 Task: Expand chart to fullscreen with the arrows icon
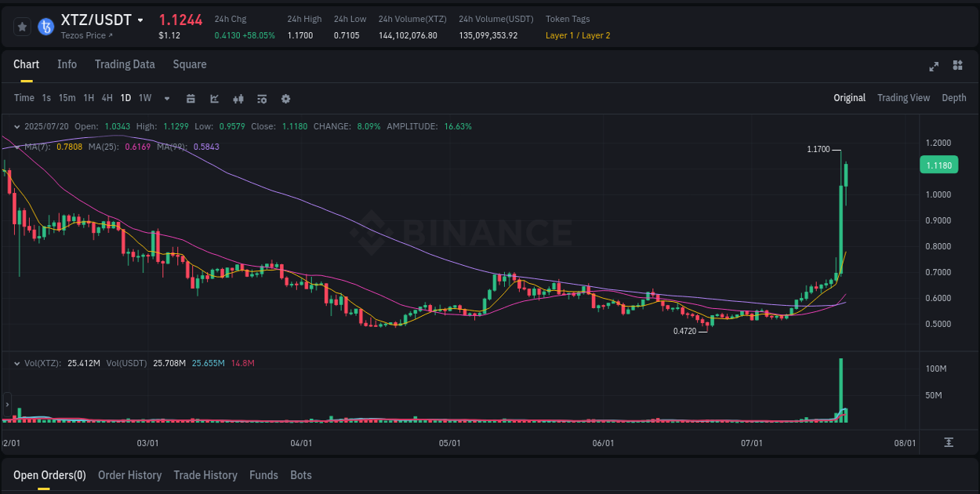[x=933, y=67]
